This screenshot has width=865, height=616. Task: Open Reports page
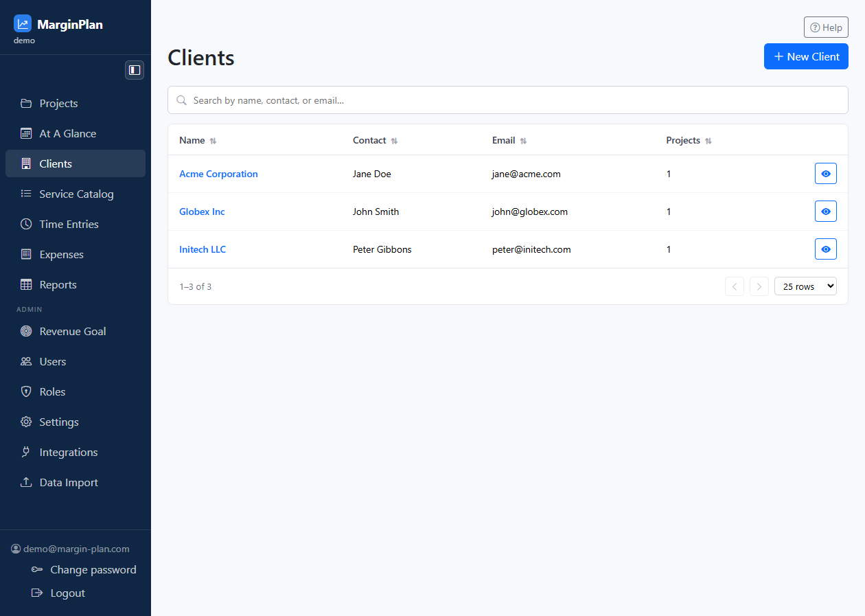[76, 285]
